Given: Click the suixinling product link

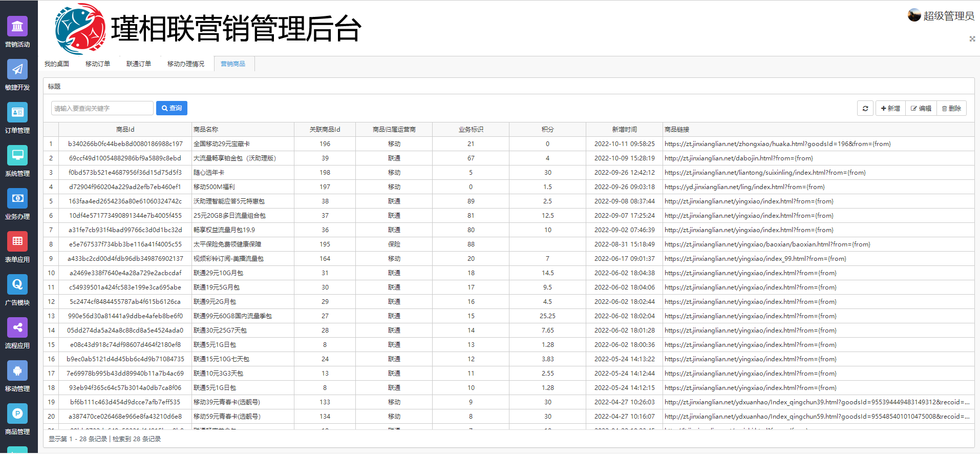Looking at the screenshot, I should coord(765,173).
